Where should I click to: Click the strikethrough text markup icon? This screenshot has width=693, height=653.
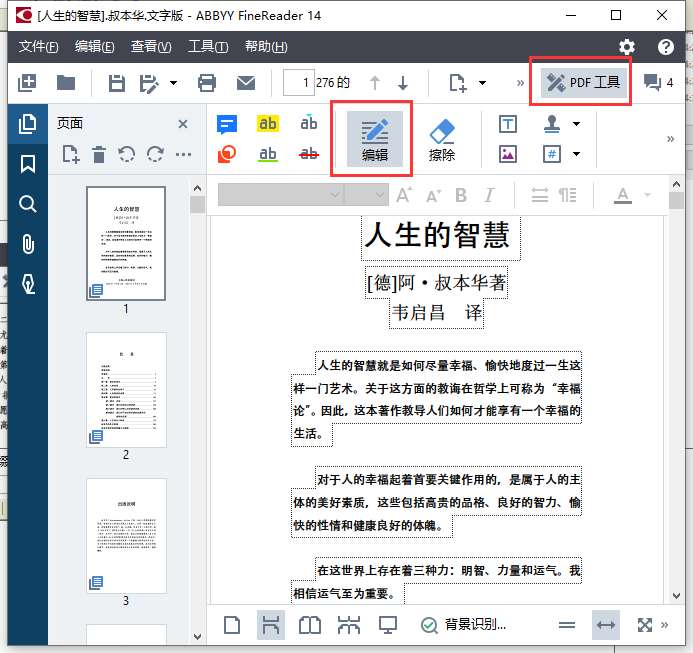[309, 154]
